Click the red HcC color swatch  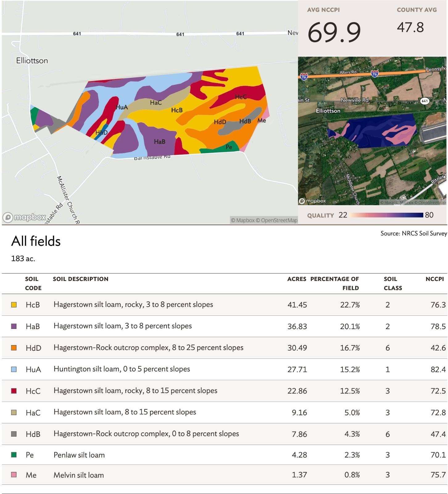click(x=14, y=391)
